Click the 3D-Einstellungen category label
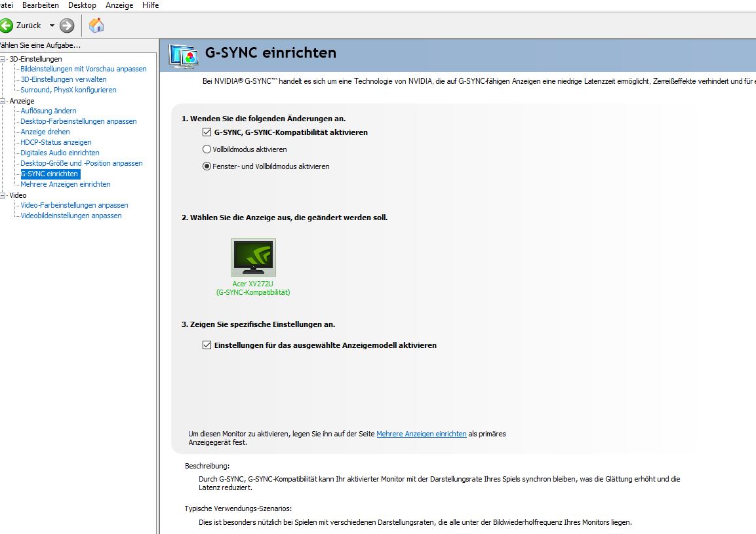The image size is (756, 534). tap(35, 59)
